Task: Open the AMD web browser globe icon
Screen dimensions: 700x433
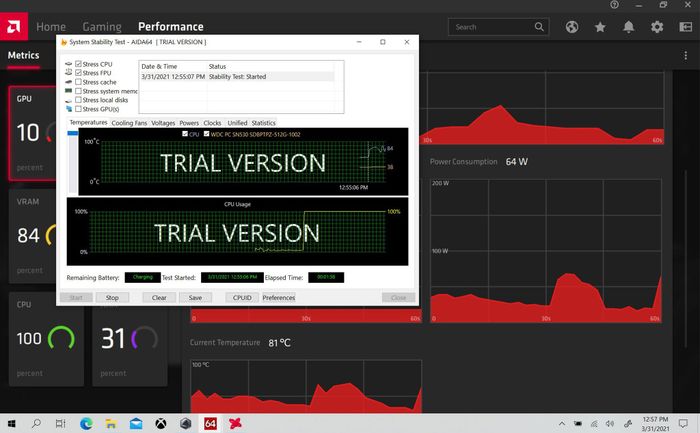Action: click(572, 27)
